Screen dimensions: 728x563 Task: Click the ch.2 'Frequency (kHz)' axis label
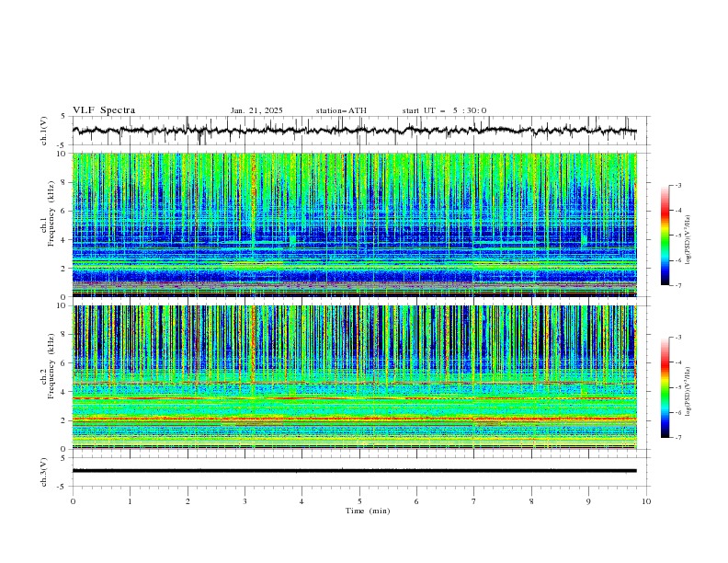(x=51, y=366)
